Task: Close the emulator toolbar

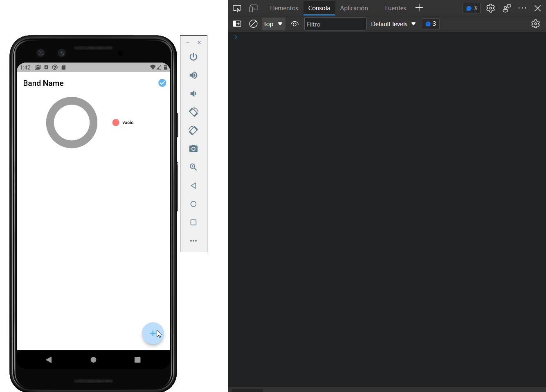Action: tap(199, 43)
